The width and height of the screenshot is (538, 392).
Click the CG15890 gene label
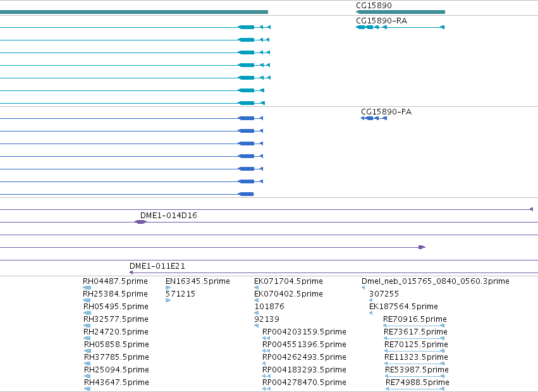(374, 6)
